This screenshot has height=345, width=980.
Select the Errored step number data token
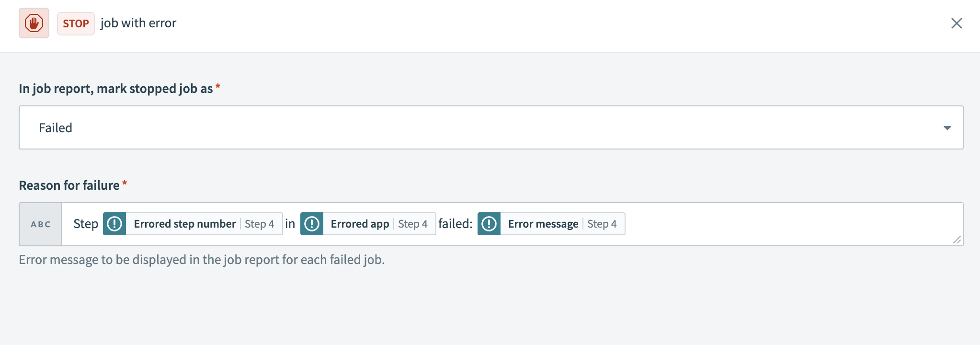click(184, 223)
